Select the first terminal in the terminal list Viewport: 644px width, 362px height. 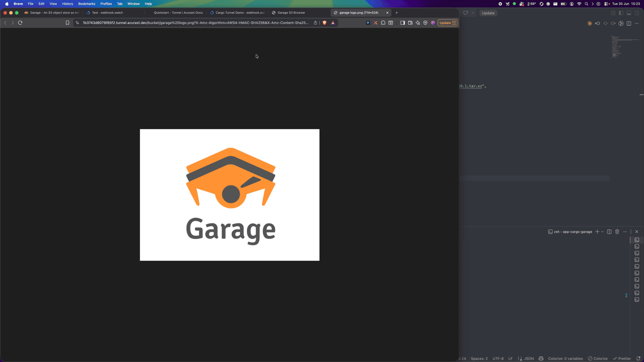pos(637,240)
